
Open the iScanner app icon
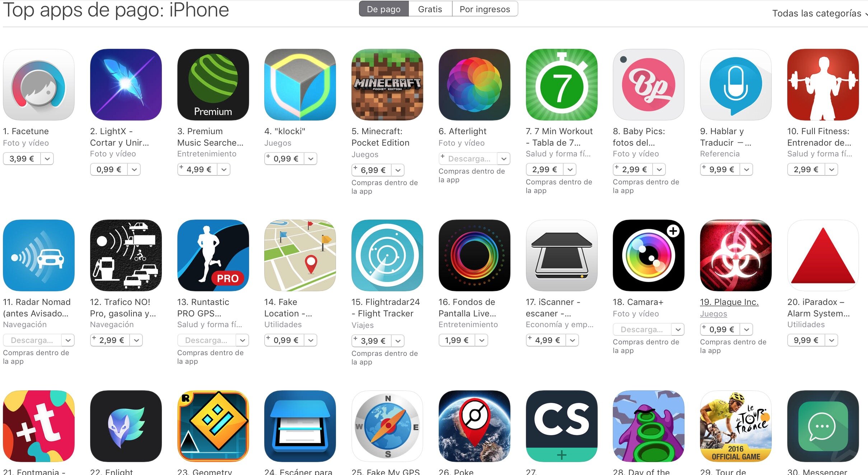562,255
